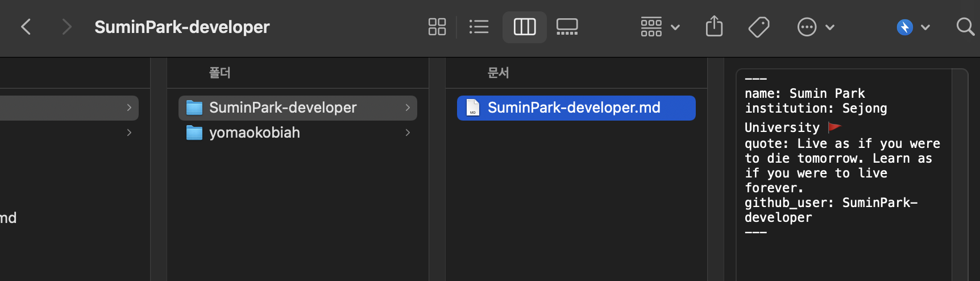Click the preview pane vertical scrollbar
980x281 pixels.
[x=960, y=175]
